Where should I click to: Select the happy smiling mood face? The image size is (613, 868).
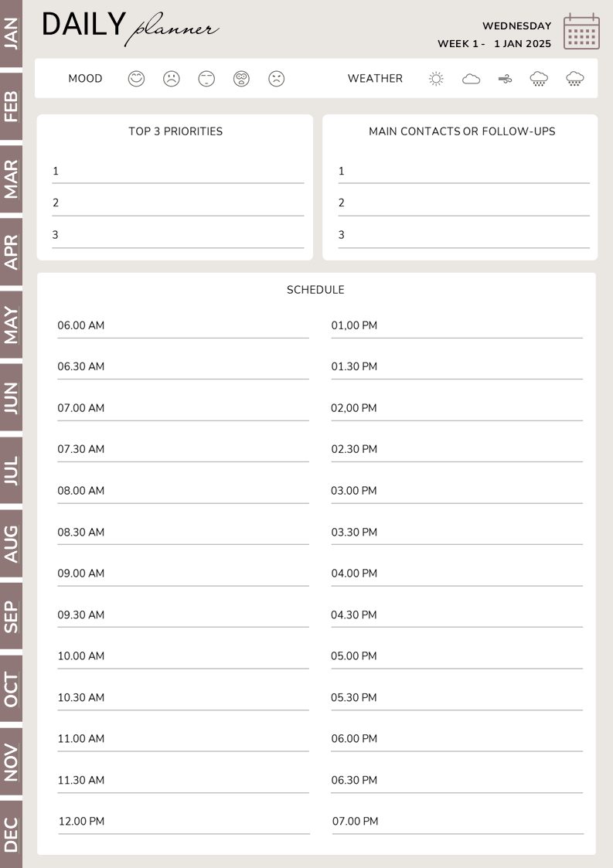pos(136,79)
